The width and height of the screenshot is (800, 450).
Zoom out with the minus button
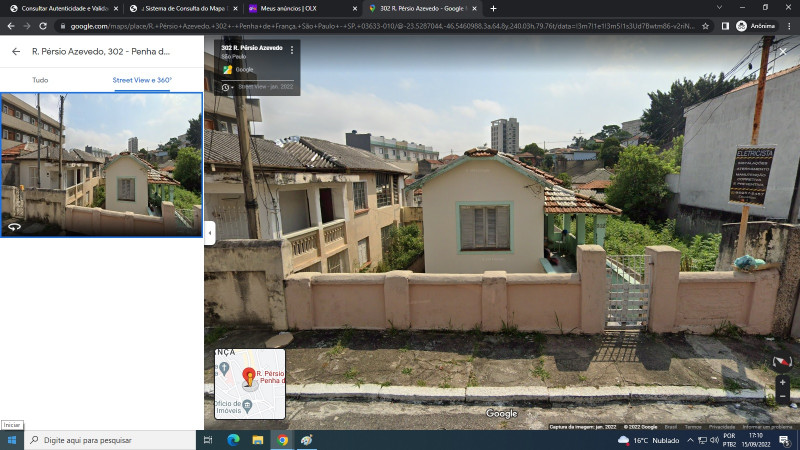coord(783,396)
